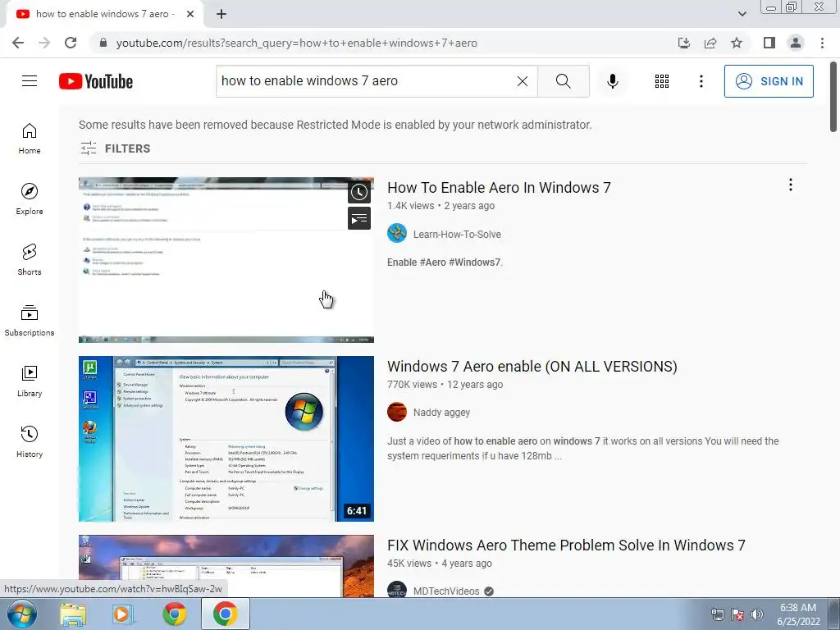Toggle the Chrome side panel
Image resolution: width=840 pixels, height=630 pixels.
click(x=769, y=43)
